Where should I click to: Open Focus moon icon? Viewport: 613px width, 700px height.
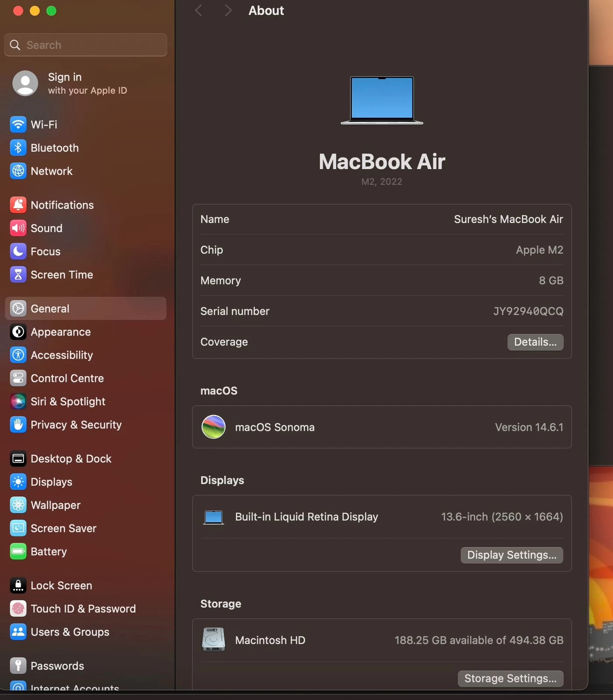[x=18, y=252]
